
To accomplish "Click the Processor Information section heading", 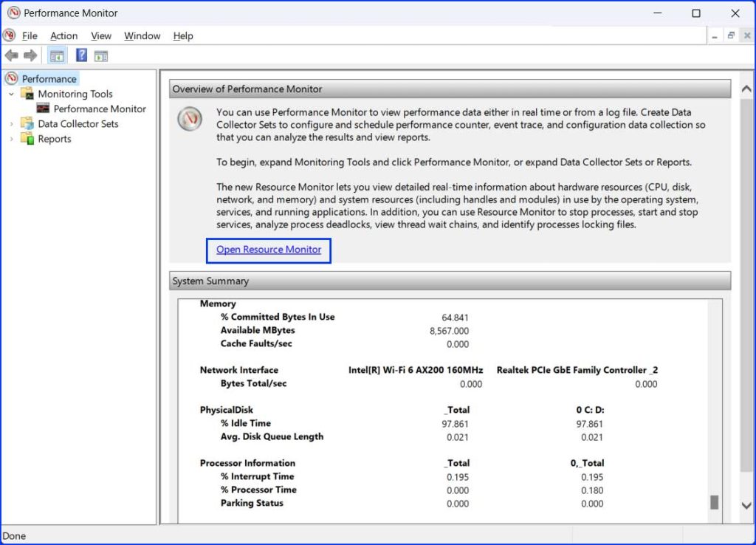I will [247, 463].
